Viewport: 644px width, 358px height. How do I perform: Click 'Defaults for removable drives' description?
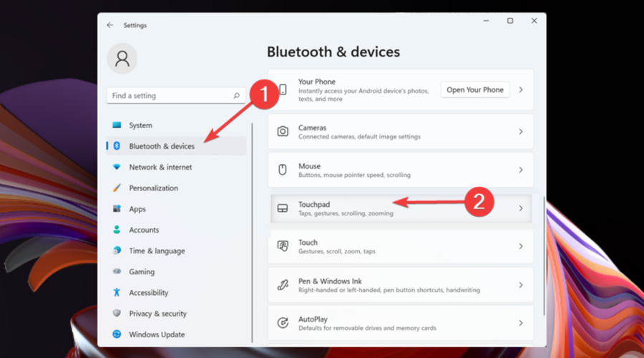click(x=368, y=328)
